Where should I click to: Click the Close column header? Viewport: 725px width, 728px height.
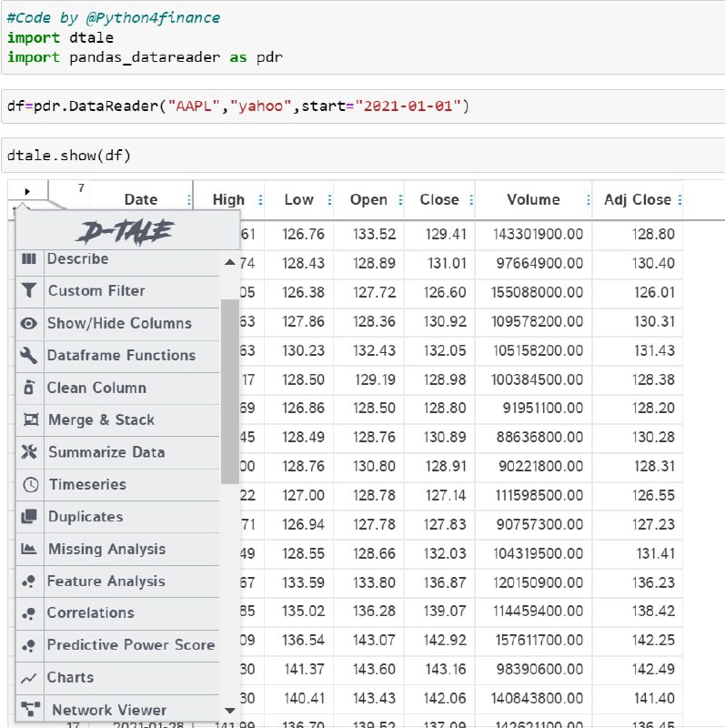click(x=439, y=199)
